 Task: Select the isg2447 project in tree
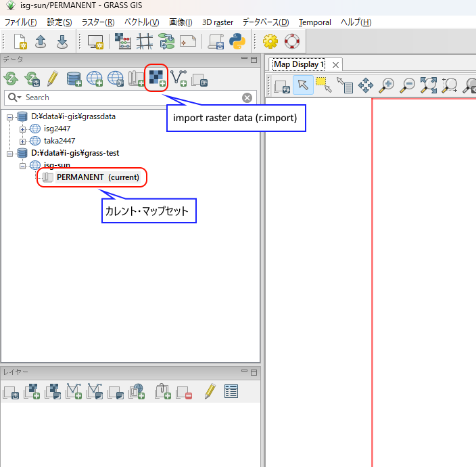click(x=57, y=129)
